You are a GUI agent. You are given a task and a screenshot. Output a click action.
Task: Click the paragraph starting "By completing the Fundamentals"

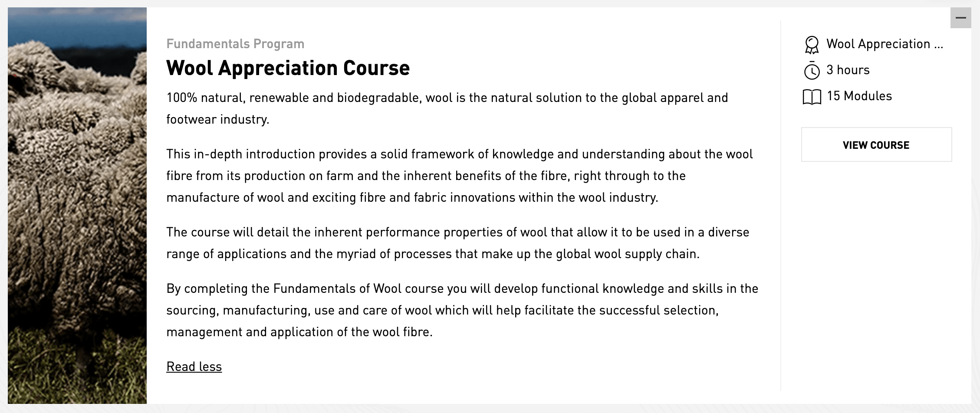click(462, 310)
